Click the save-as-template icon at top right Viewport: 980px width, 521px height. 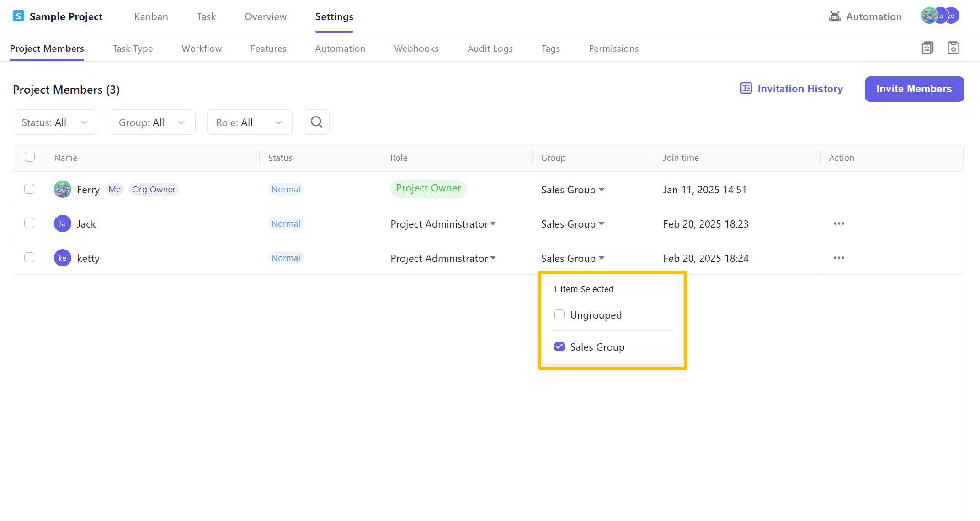pos(953,48)
